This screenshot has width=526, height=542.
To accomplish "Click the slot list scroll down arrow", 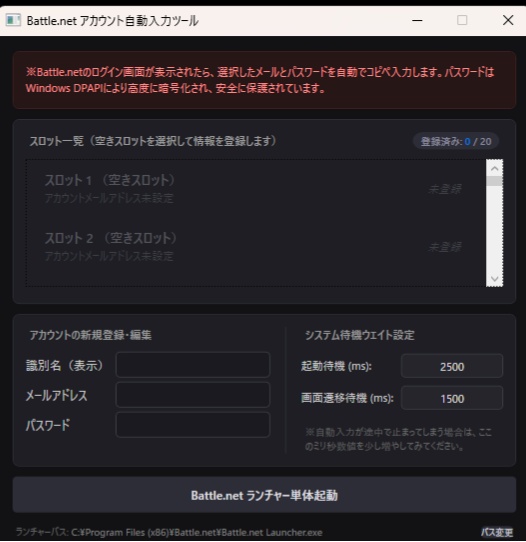I will tap(495, 279).
